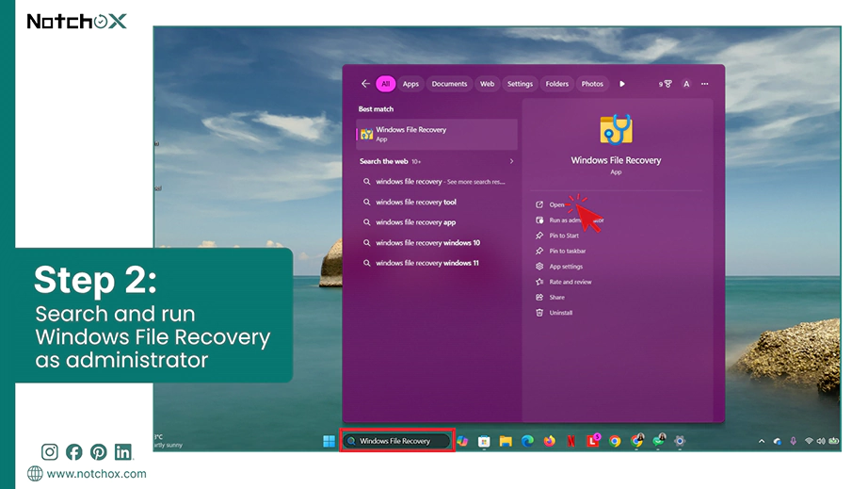Screen dimensions: 868x489
Task: Click the large Windows File Recovery app icon
Action: (x=616, y=129)
